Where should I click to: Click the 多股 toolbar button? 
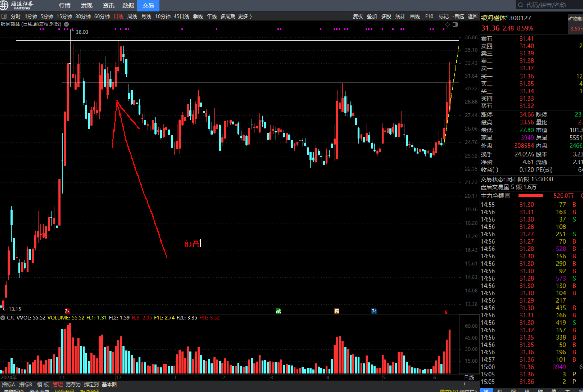386,16
